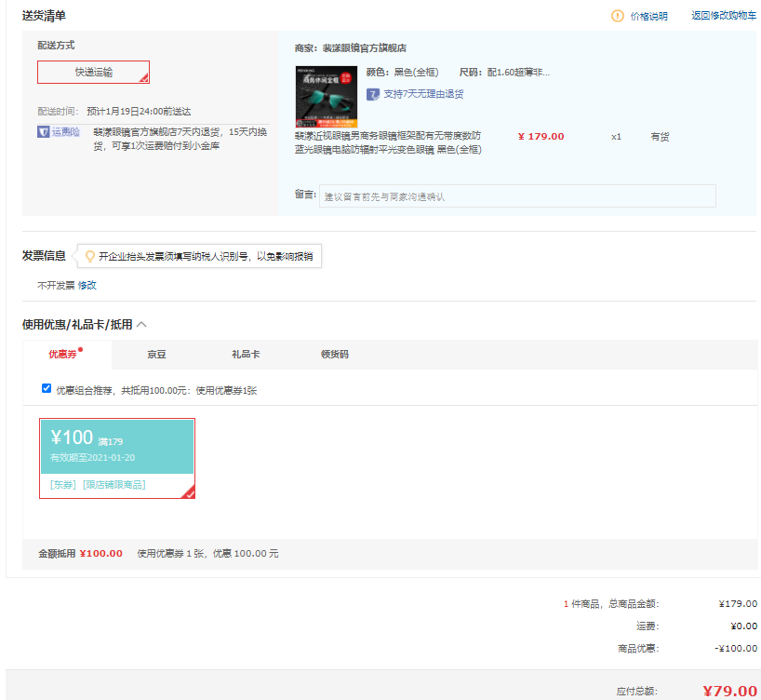The width and height of the screenshot is (761, 700).
Task: Click the lightbulb tip icon in invoice info
Action: click(90, 256)
